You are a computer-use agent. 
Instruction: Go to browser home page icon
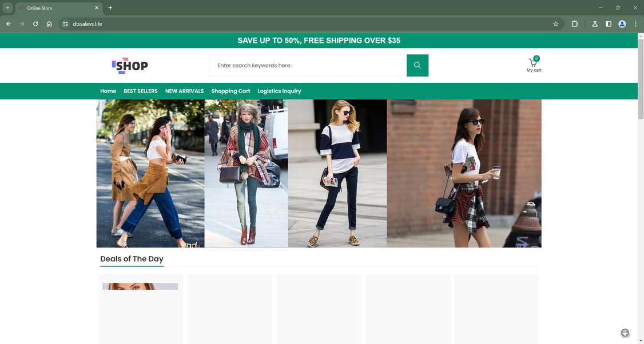click(49, 24)
